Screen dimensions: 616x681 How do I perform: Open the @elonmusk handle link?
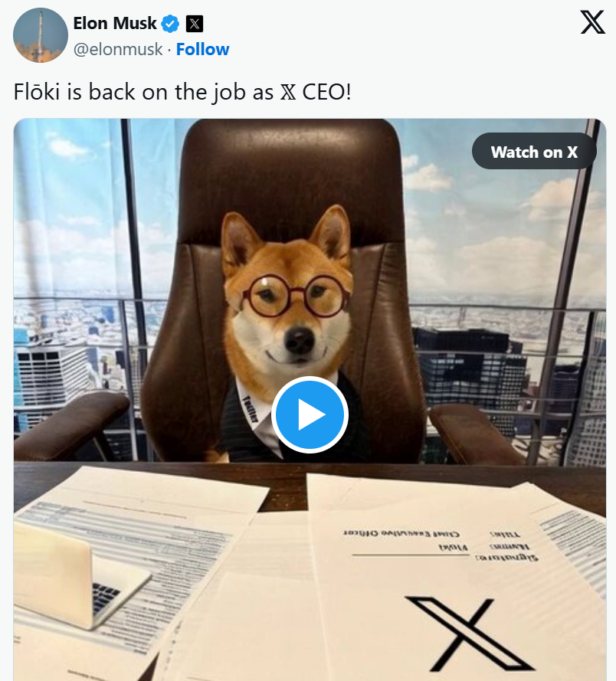point(118,49)
